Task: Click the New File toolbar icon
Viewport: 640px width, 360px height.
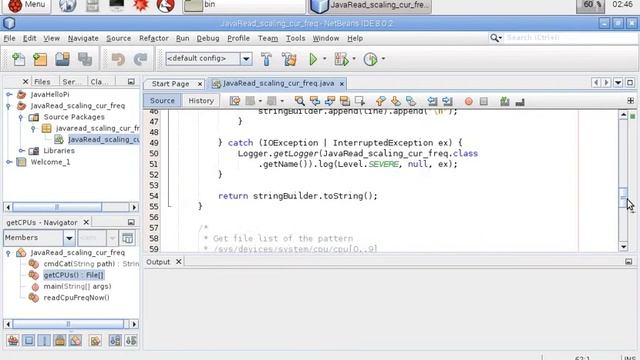Action: point(18,60)
